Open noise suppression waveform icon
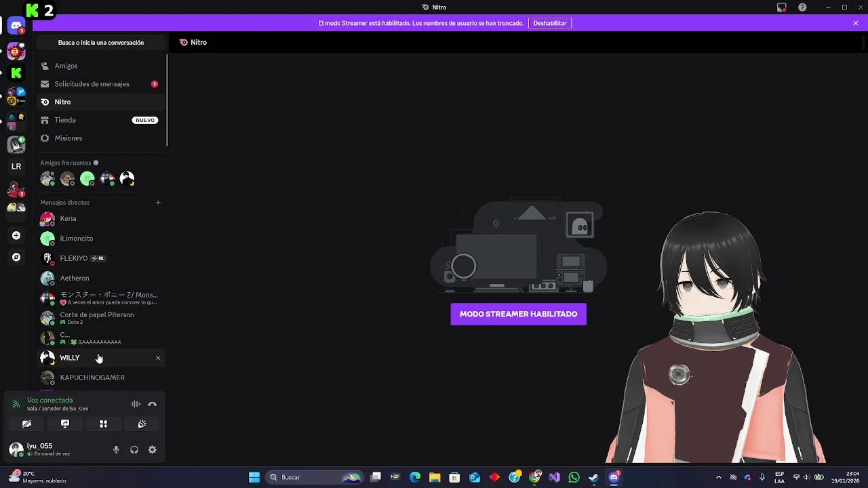The image size is (868, 488). pyautogui.click(x=136, y=404)
